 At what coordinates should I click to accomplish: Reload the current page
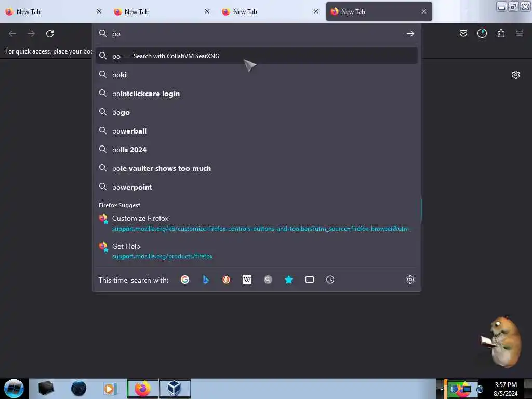50,34
